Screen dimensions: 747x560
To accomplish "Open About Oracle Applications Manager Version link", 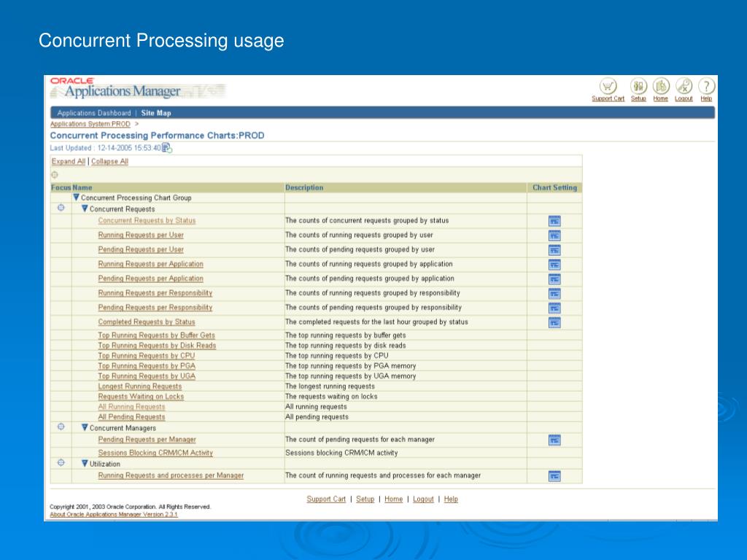I will point(114,514).
